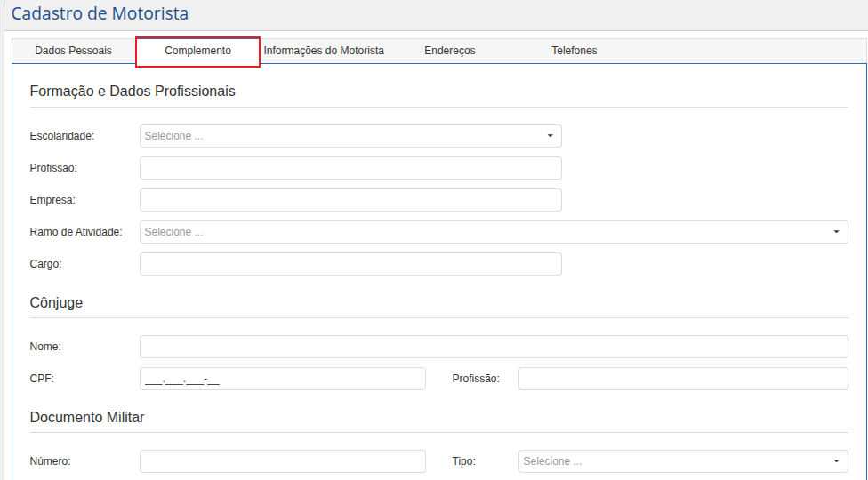Select the Complemento tab
This screenshot has width=868, height=480.
click(197, 51)
